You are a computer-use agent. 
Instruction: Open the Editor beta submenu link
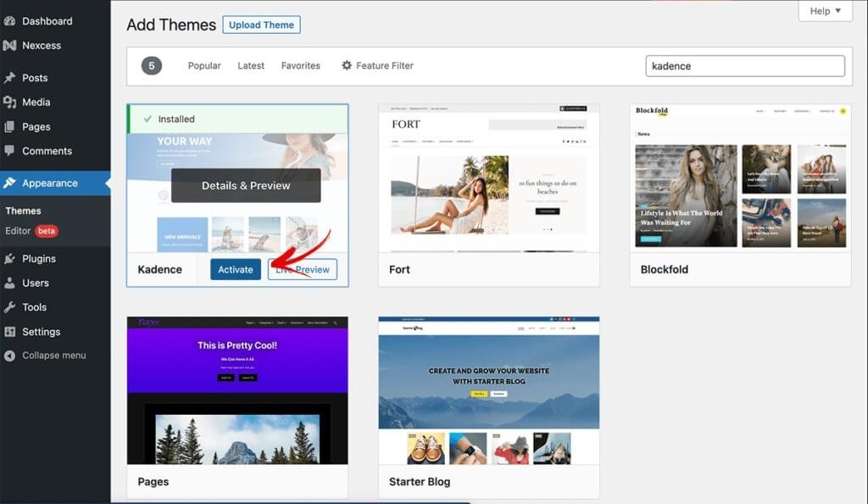click(31, 231)
